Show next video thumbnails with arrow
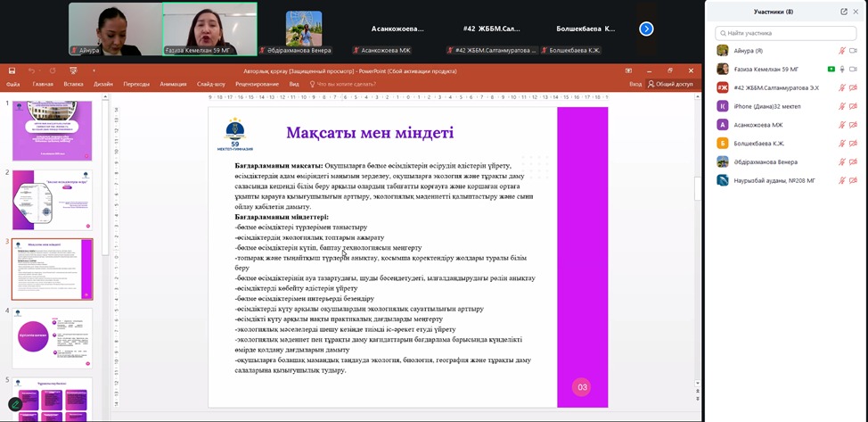Screen dimensions: 868x422 (x=646, y=29)
